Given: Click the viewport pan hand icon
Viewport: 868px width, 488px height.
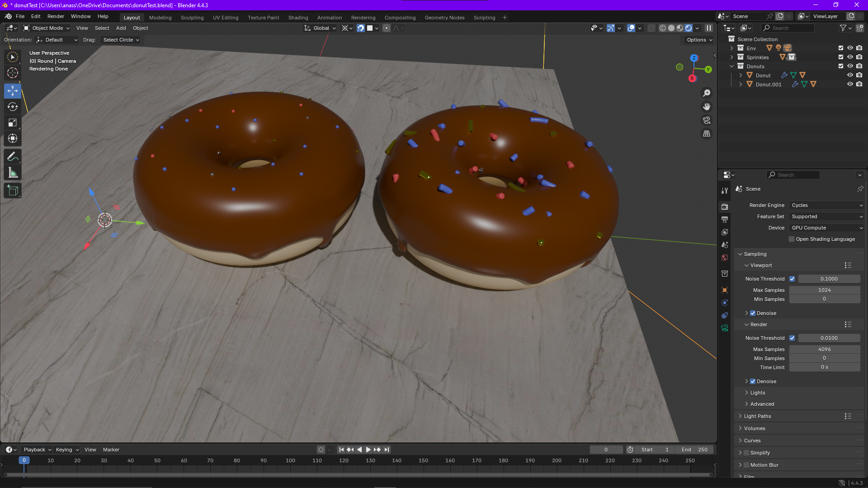Looking at the screenshot, I should click(x=707, y=107).
